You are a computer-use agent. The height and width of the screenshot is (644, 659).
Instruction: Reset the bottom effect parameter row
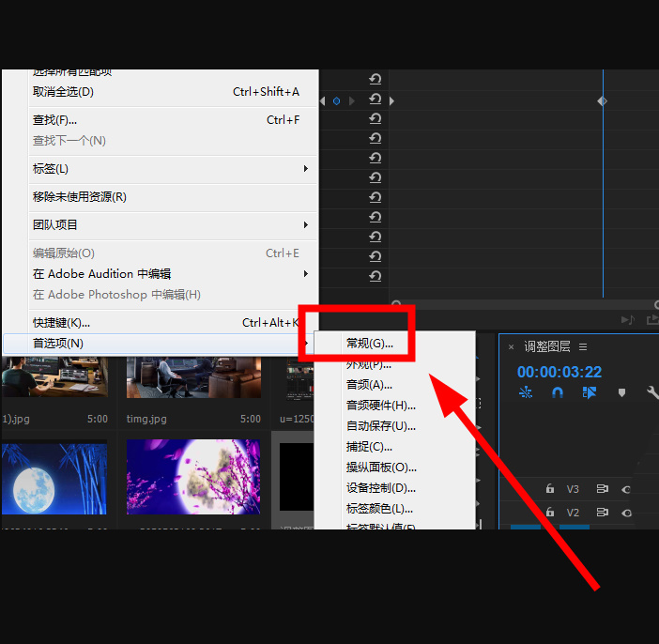click(x=375, y=276)
